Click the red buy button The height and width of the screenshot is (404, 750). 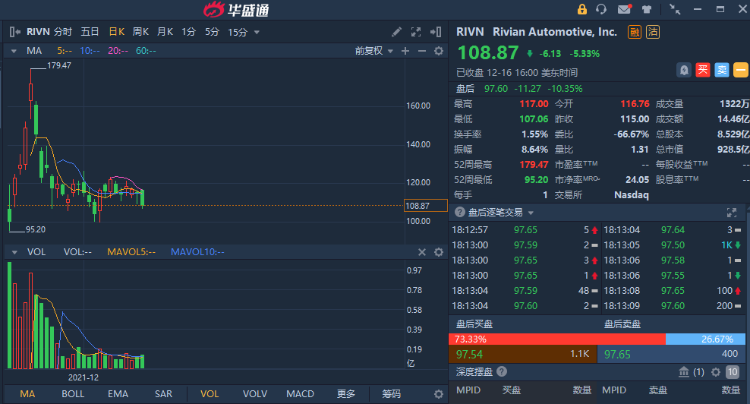(703, 70)
